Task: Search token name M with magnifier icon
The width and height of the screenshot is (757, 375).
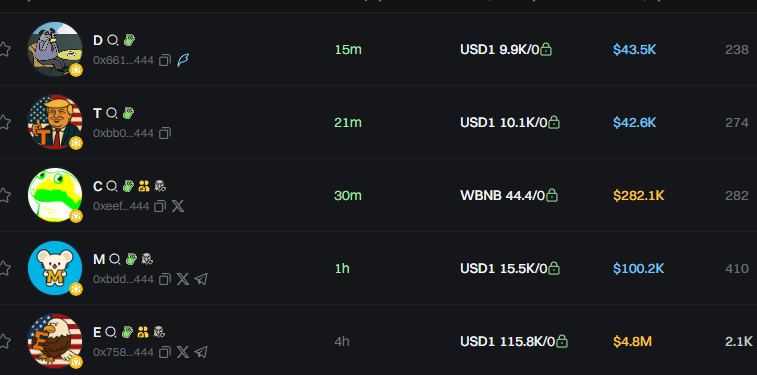Action: click(114, 260)
